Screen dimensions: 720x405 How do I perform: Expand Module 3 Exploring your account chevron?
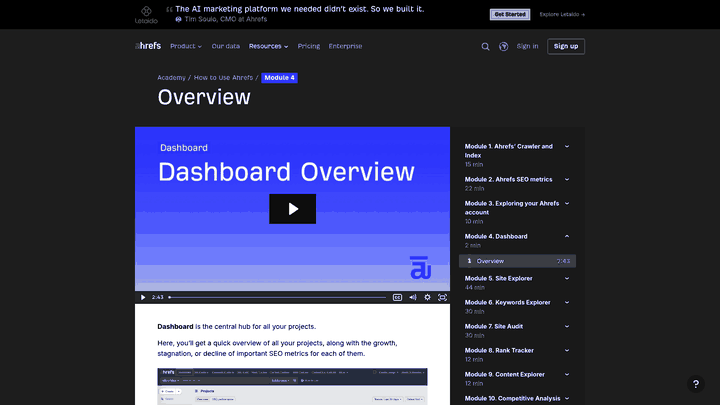[567, 203]
